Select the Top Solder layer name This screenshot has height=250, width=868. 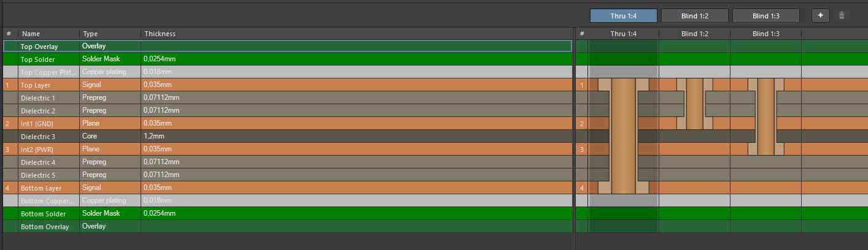(37, 59)
